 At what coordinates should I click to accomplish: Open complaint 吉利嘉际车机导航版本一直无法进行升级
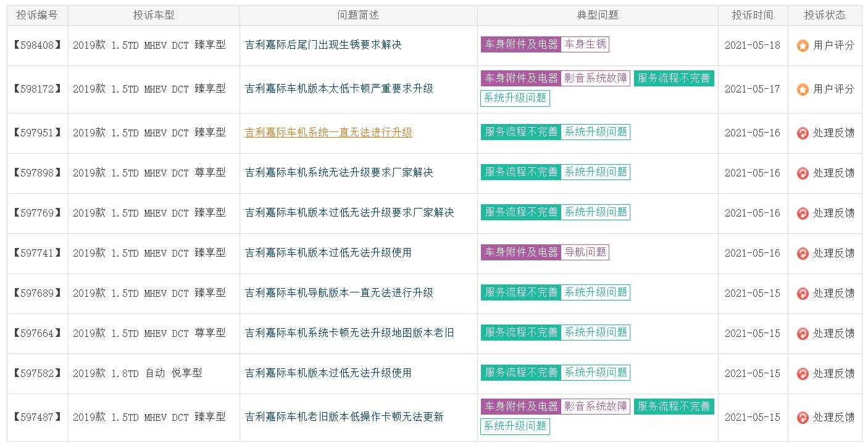[x=339, y=293]
